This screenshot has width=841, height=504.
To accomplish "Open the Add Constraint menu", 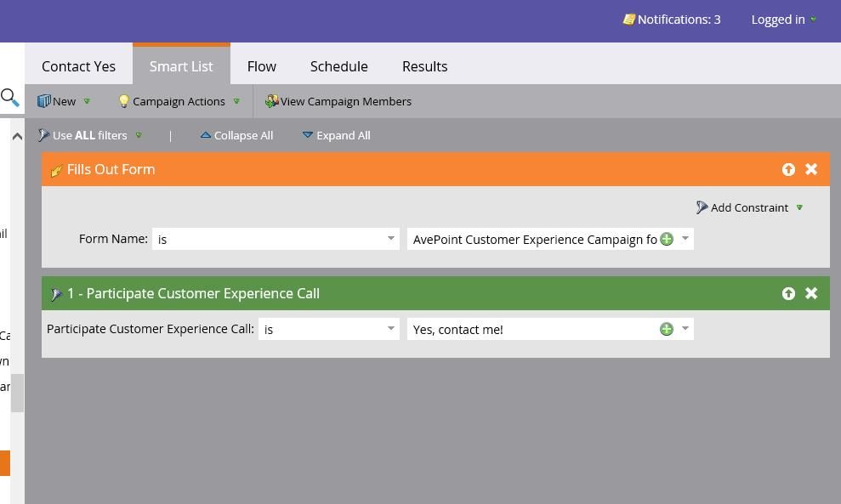I will pos(748,207).
